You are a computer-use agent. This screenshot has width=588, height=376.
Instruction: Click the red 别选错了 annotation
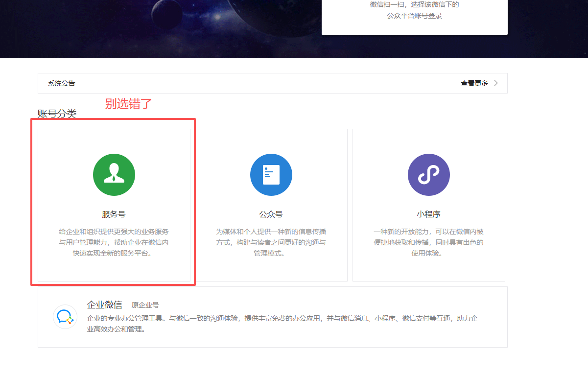pyautogui.click(x=129, y=104)
